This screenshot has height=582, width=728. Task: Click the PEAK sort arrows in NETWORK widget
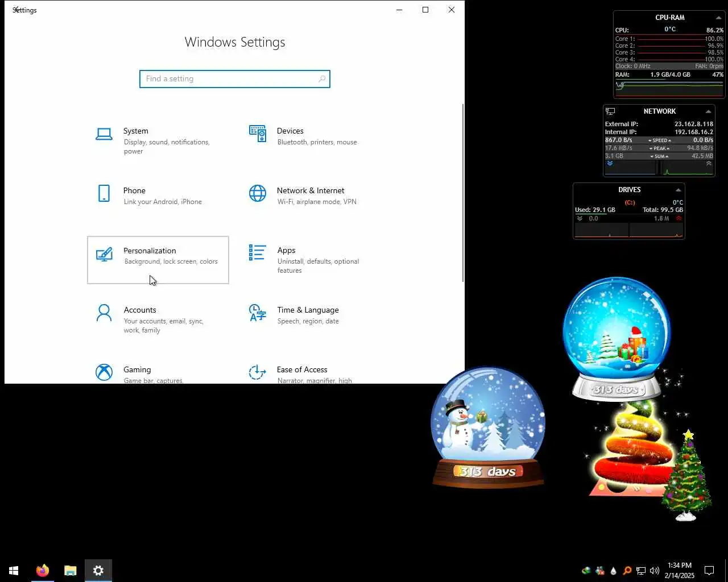click(x=660, y=148)
